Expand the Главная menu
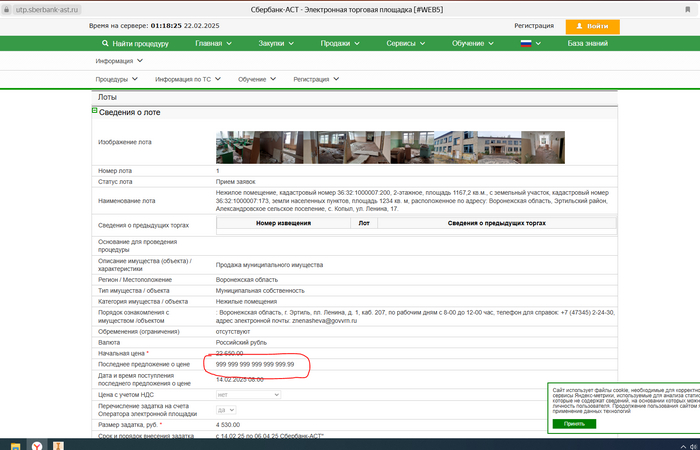The width and height of the screenshot is (700, 450). (x=213, y=43)
